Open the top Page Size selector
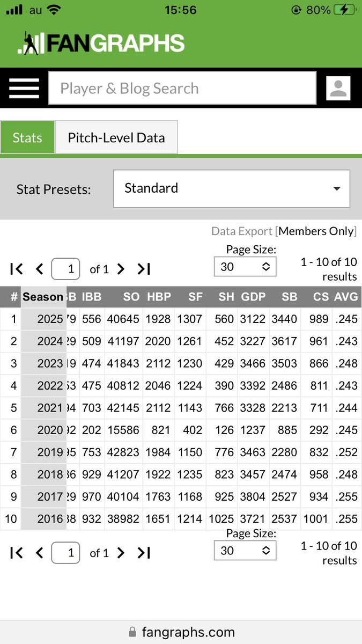362x644 pixels. click(245, 267)
